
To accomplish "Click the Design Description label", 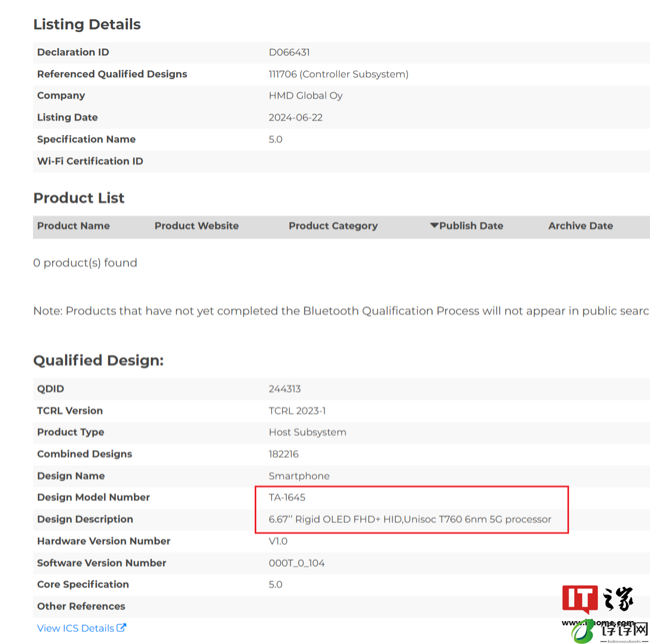I will pos(85,519).
